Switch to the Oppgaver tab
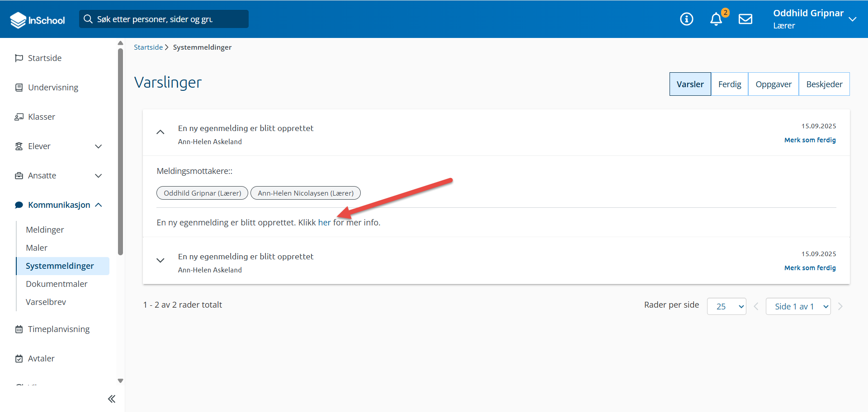This screenshot has height=412, width=868. point(773,84)
